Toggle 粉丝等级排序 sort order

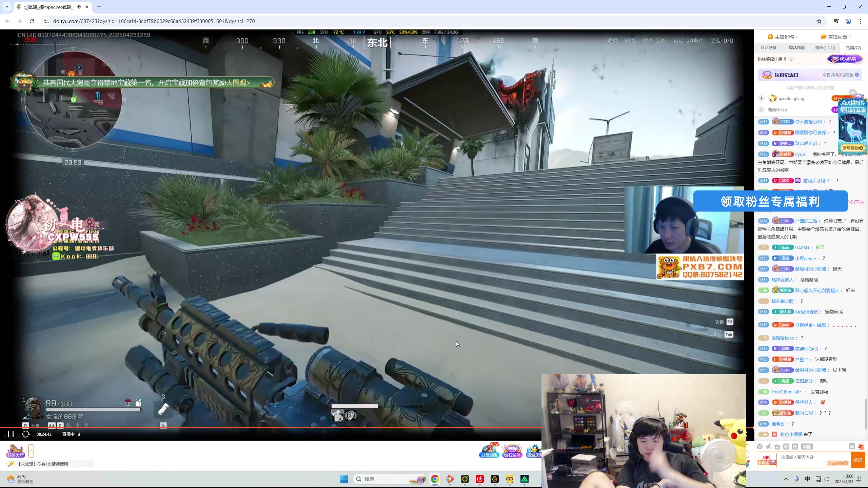click(772, 59)
